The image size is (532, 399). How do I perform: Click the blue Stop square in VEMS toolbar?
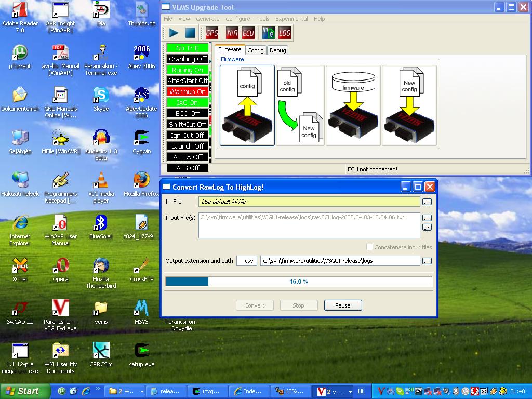(190, 33)
